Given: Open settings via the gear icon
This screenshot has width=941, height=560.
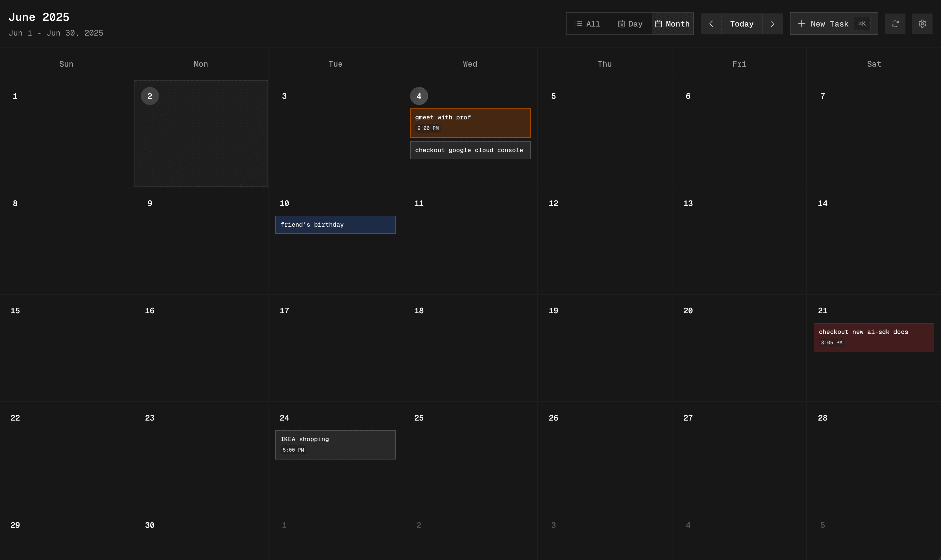Looking at the screenshot, I should pyautogui.click(x=922, y=24).
